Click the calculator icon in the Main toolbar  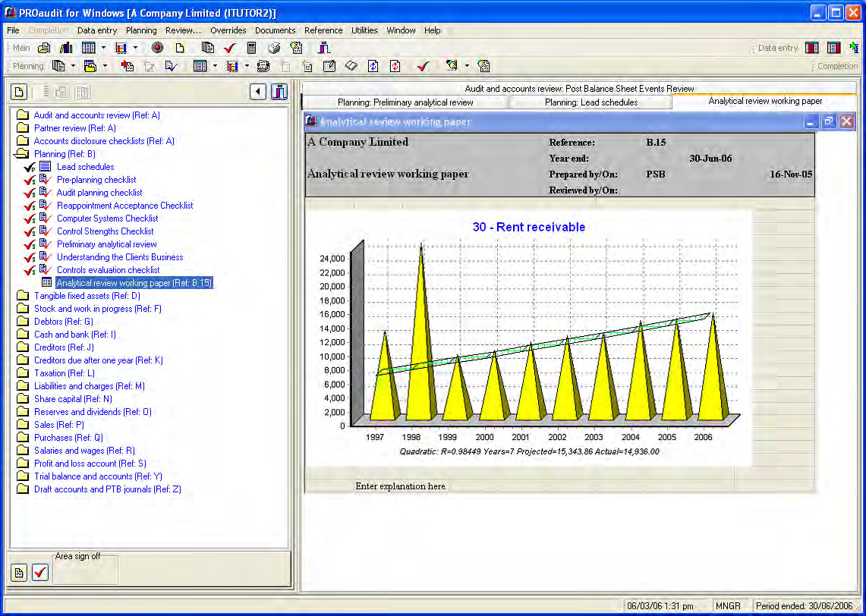[251, 48]
